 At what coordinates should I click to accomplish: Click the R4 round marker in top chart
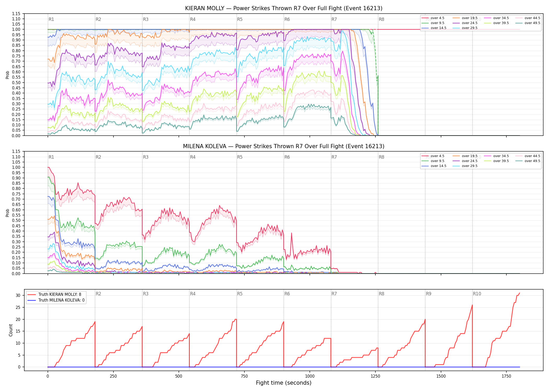[193, 19]
